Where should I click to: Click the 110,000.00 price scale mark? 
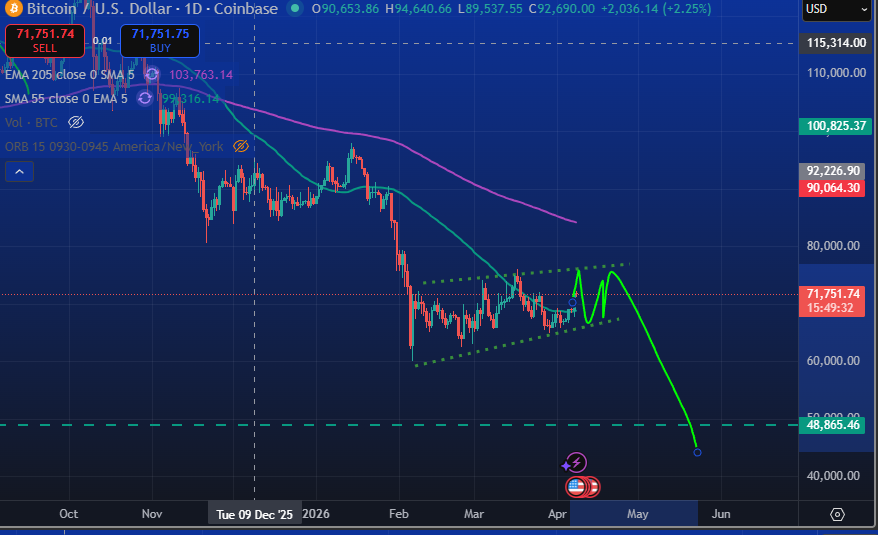pos(836,73)
